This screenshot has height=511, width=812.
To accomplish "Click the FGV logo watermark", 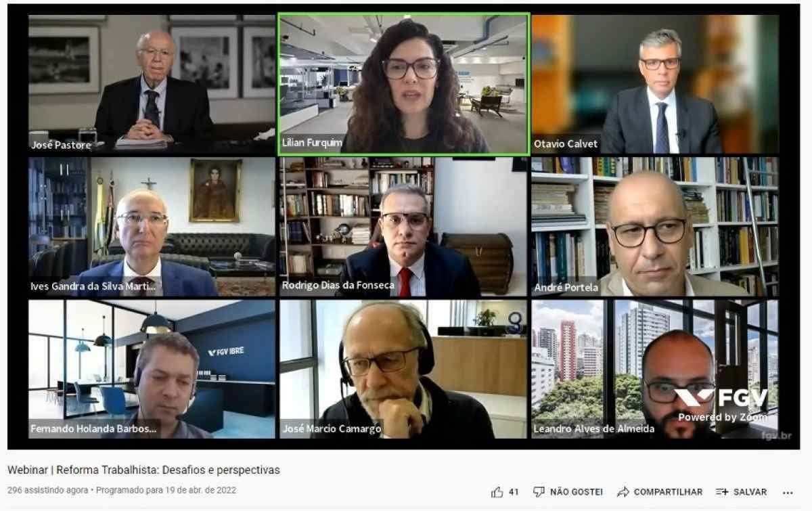I will click(721, 397).
